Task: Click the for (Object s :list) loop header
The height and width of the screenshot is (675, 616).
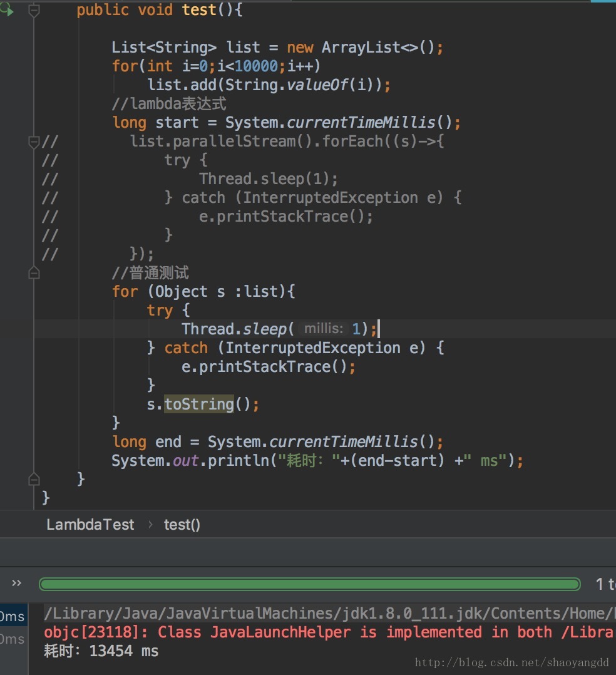Action: pyautogui.click(x=203, y=292)
